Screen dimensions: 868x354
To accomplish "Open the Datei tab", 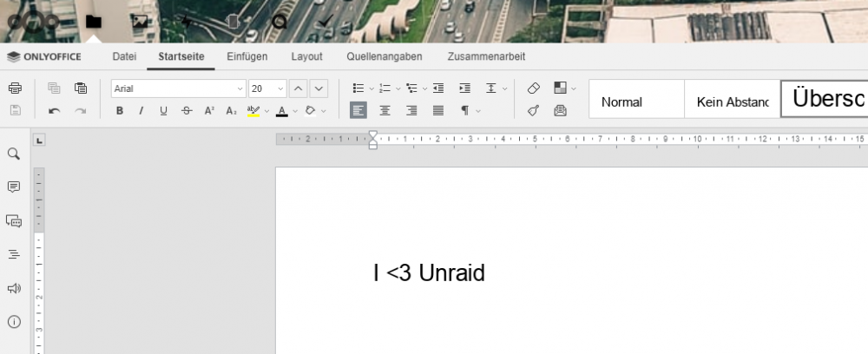I will coord(124,56).
